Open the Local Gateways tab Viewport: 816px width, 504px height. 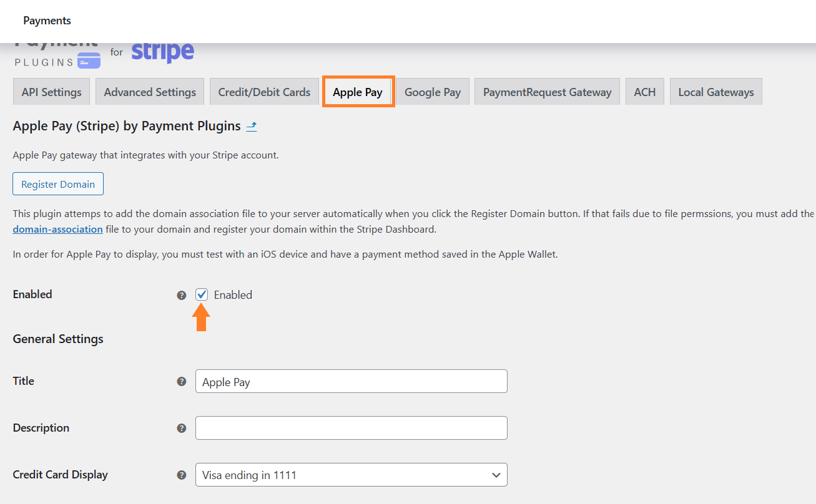point(716,92)
